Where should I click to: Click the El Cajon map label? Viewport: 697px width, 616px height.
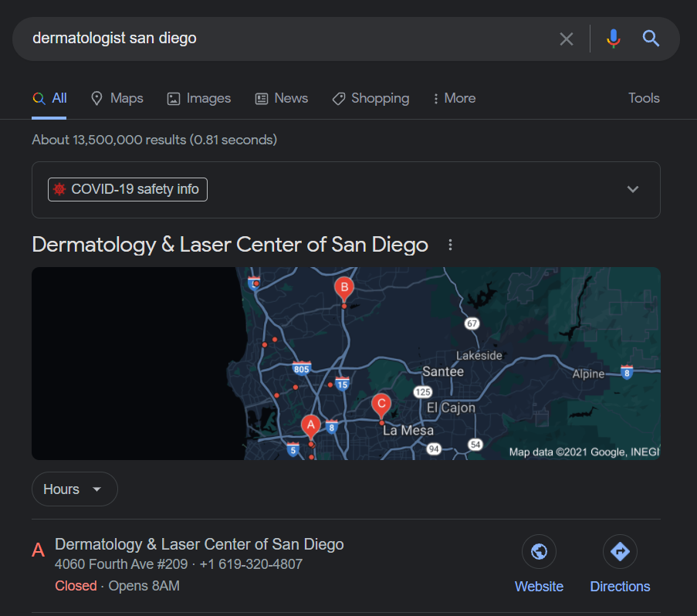(451, 408)
